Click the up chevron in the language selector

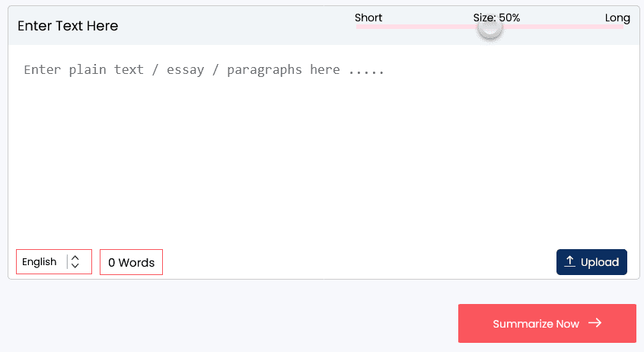pyautogui.click(x=75, y=258)
